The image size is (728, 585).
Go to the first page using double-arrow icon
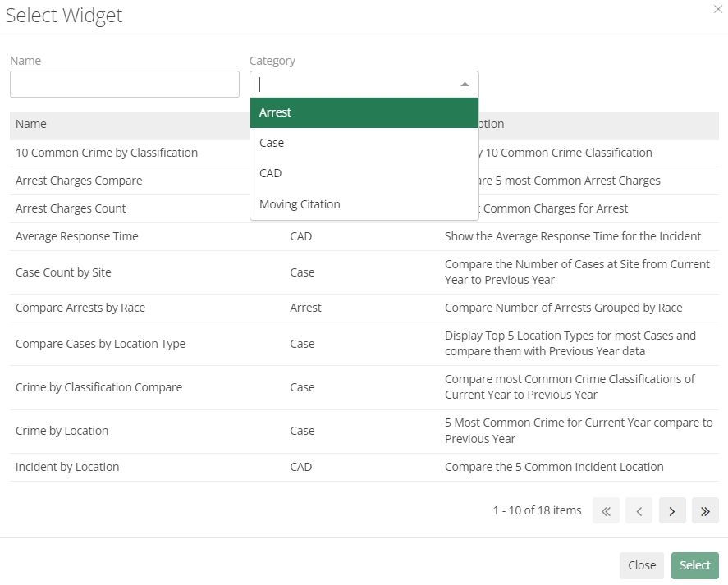click(x=606, y=510)
